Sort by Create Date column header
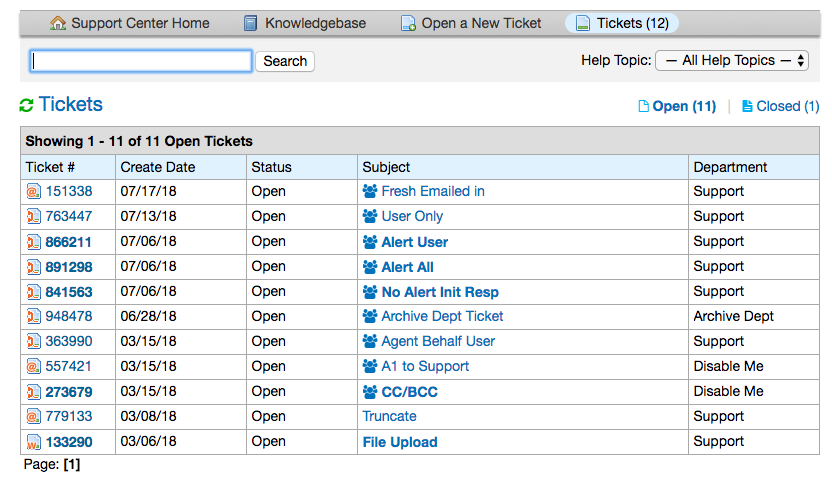Viewport: 832px width, 487px height. [158, 167]
